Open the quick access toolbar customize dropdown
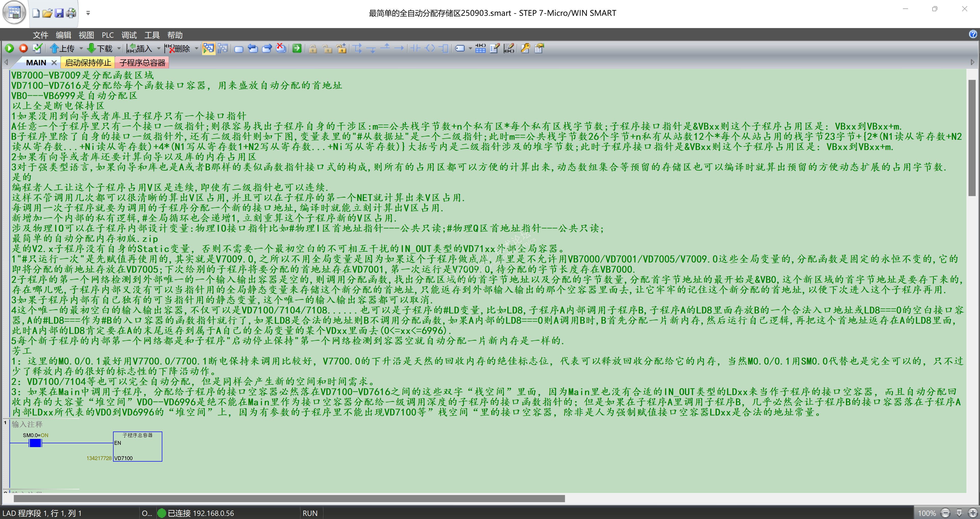This screenshot has width=980, height=519. click(88, 13)
